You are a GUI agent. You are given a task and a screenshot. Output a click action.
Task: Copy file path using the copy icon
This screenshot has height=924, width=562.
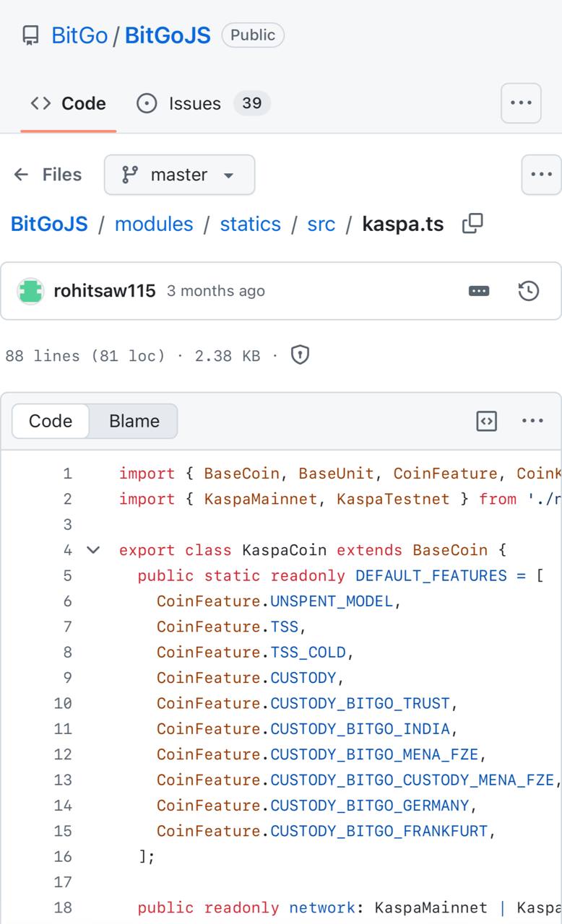pos(472,224)
